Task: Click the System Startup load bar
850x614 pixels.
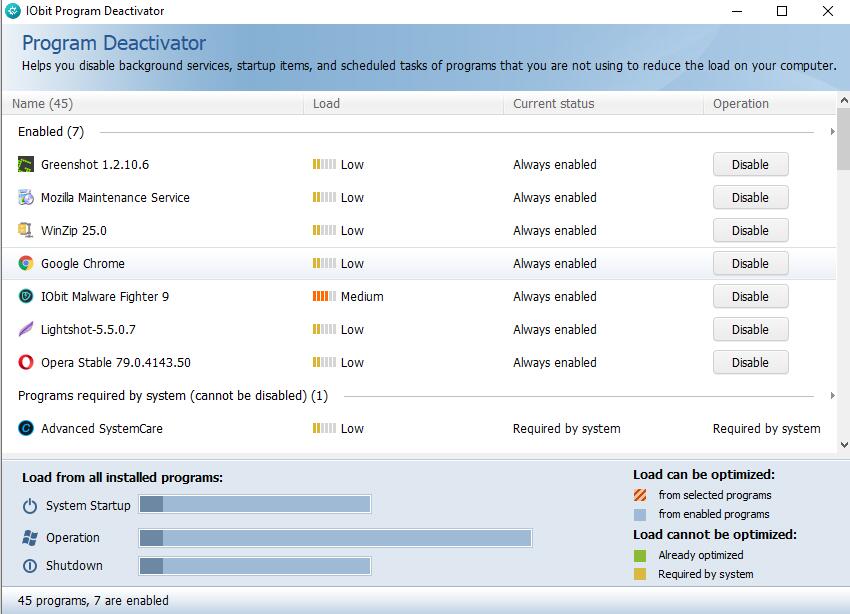Action: pos(255,504)
